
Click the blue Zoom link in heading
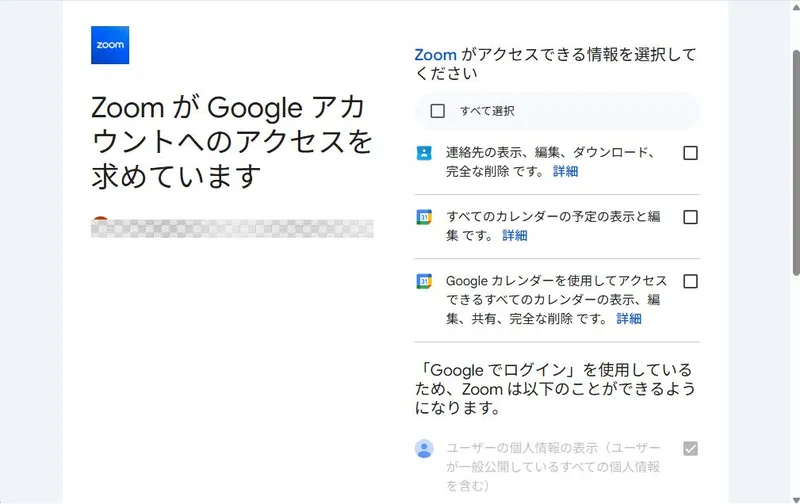click(435, 55)
